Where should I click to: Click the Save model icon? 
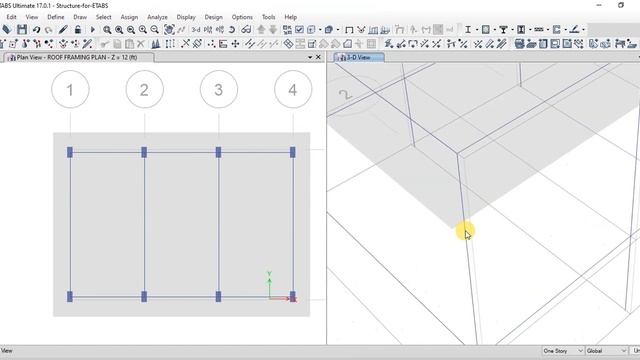[22, 29]
